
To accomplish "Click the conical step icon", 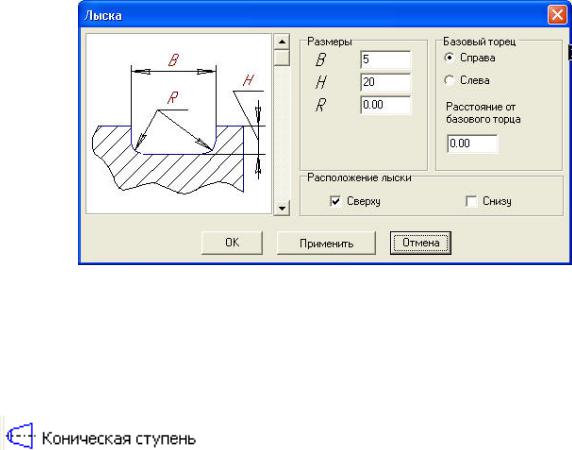I will 20,436.
